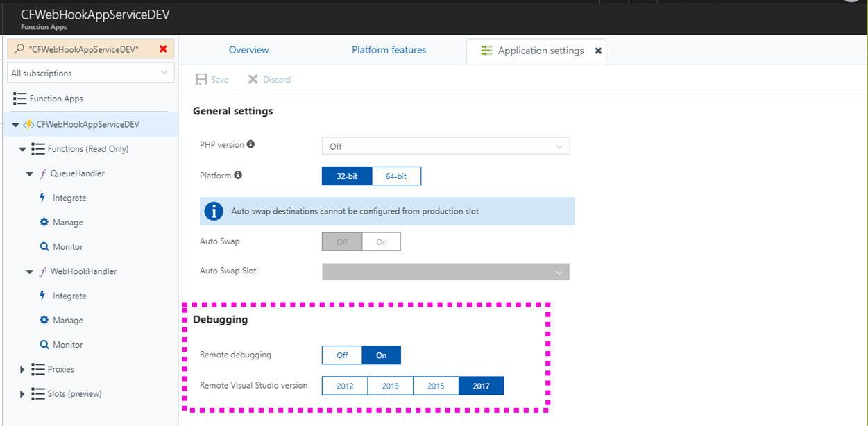Select 32-bit platform
The width and height of the screenshot is (868, 426).
[x=347, y=176]
